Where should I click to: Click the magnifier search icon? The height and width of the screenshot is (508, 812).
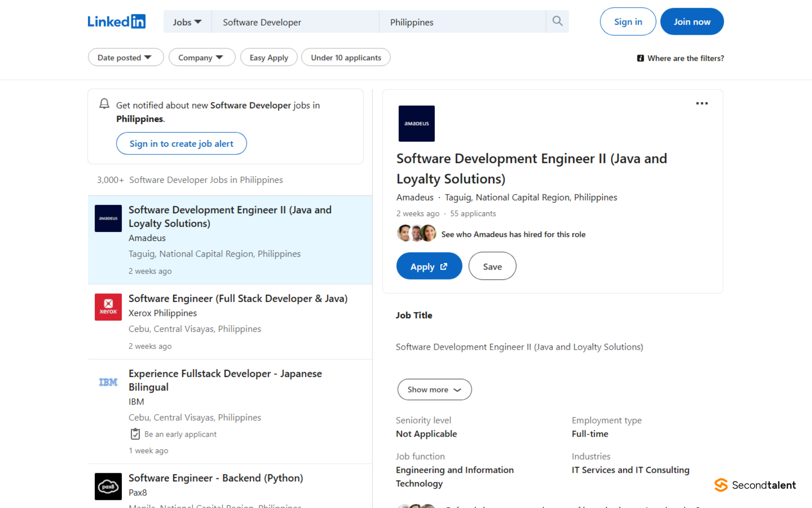pyautogui.click(x=558, y=21)
